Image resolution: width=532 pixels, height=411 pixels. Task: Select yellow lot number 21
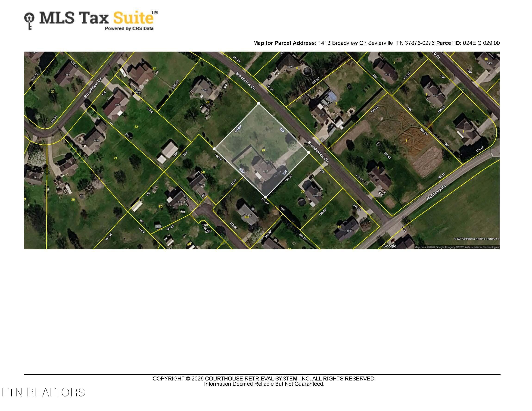tap(115, 158)
